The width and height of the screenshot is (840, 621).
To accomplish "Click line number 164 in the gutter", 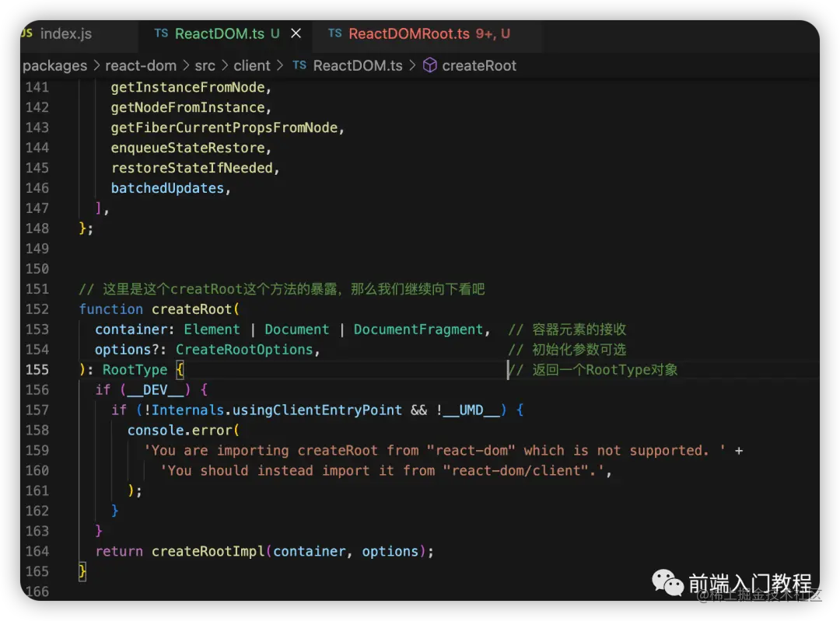I will pos(37,551).
